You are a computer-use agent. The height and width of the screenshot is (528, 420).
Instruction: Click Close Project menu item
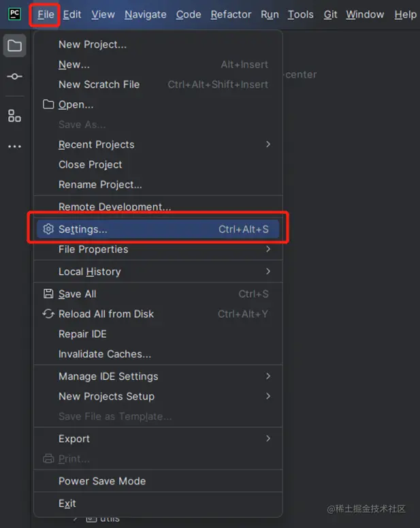click(91, 165)
